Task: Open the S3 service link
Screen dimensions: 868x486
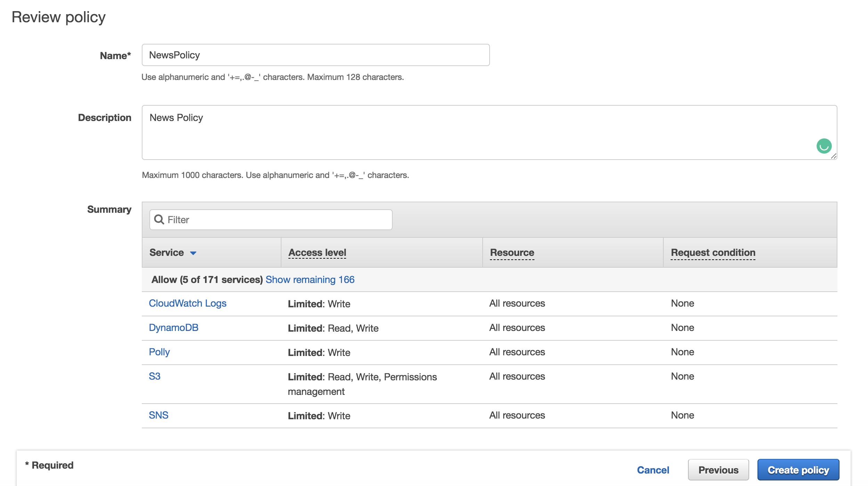Action: click(155, 376)
